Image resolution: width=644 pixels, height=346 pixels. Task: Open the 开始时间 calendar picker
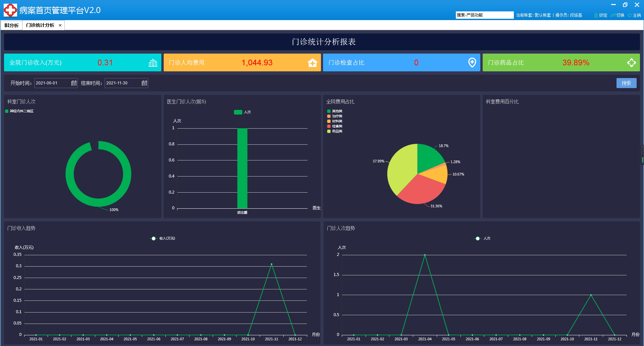pos(74,83)
